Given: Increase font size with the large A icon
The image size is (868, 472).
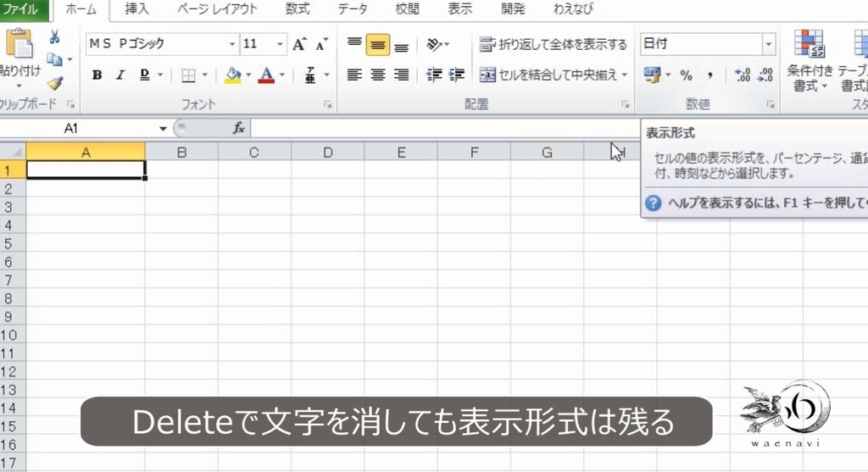Looking at the screenshot, I should point(299,44).
